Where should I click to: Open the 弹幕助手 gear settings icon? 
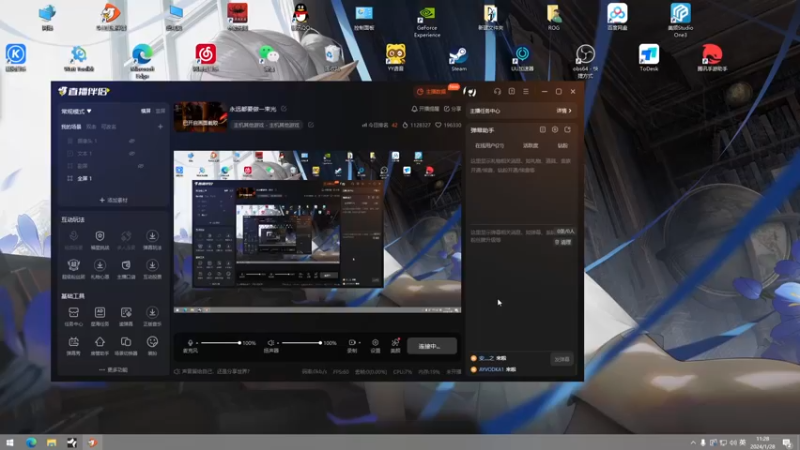pyautogui.click(x=555, y=130)
